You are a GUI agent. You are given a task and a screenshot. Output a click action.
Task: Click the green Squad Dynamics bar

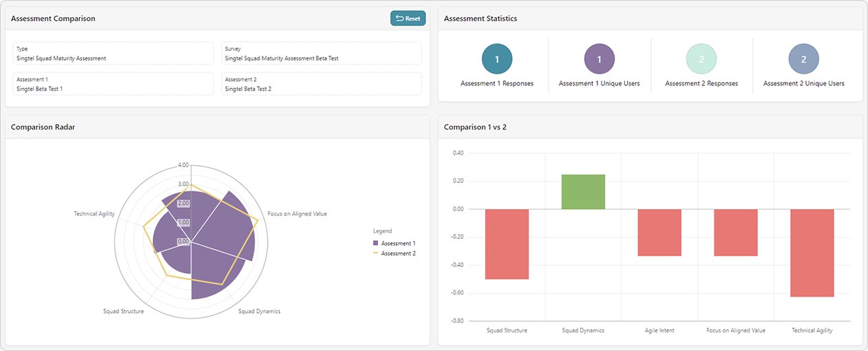point(583,192)
